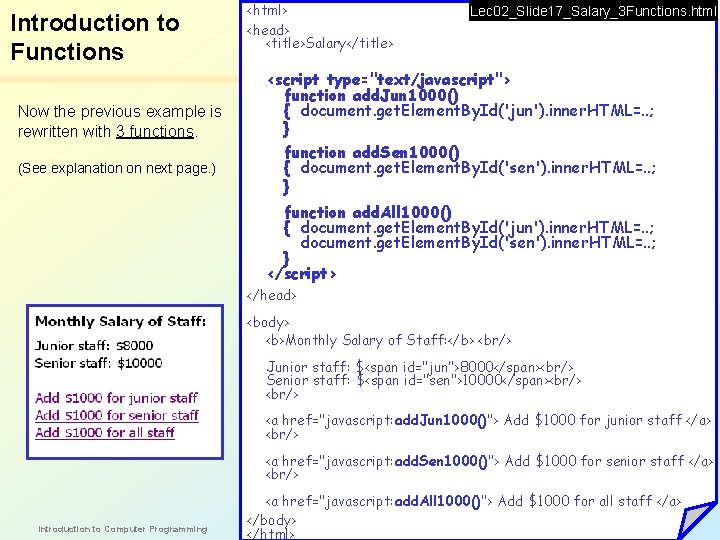
Task: Click the 'Add $1000 for senior staff' link
Action: [117, 415]
